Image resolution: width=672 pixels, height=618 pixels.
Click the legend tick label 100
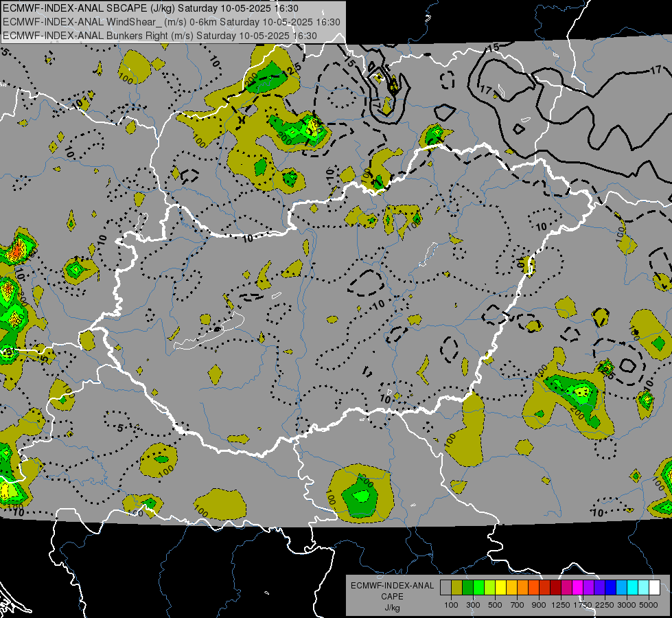tap(451, 605)
